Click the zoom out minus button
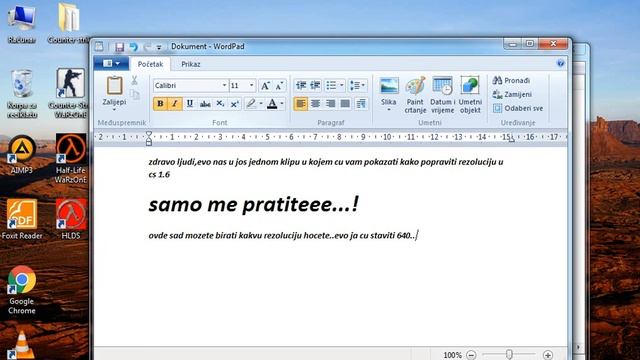 pos(471,355)
